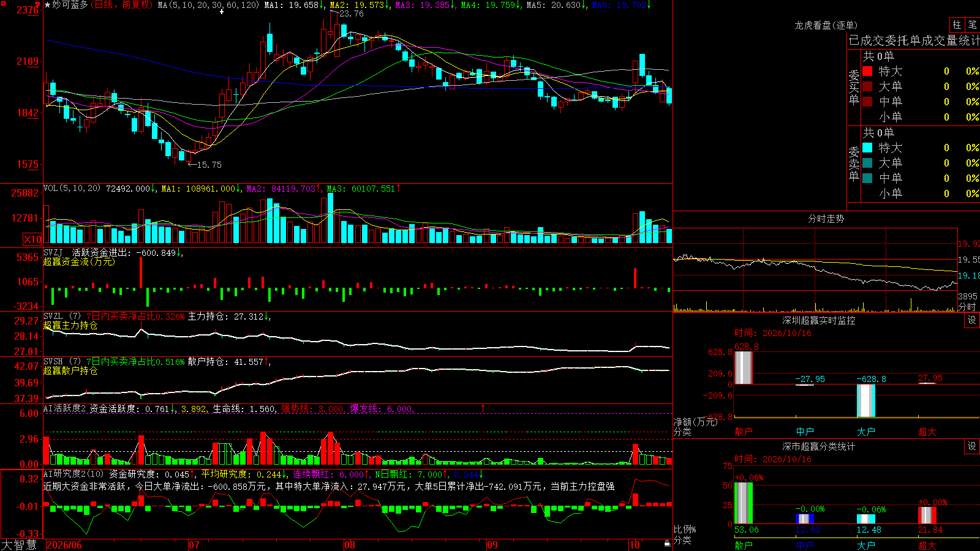Click the red 特大 buy order swatch
980x551 pixels.
[867, 71]
